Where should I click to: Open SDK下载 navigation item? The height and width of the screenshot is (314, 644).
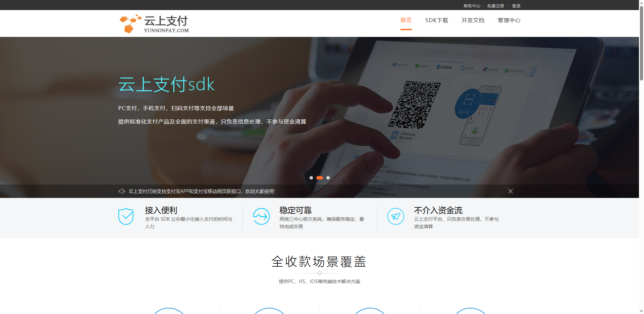point(436,20)
